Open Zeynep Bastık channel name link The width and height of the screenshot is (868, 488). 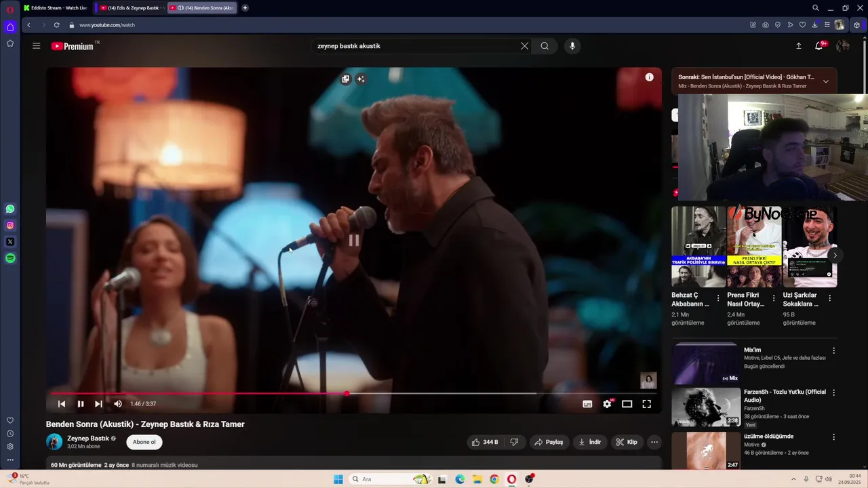pyautogui.click(x=88, y=439)
